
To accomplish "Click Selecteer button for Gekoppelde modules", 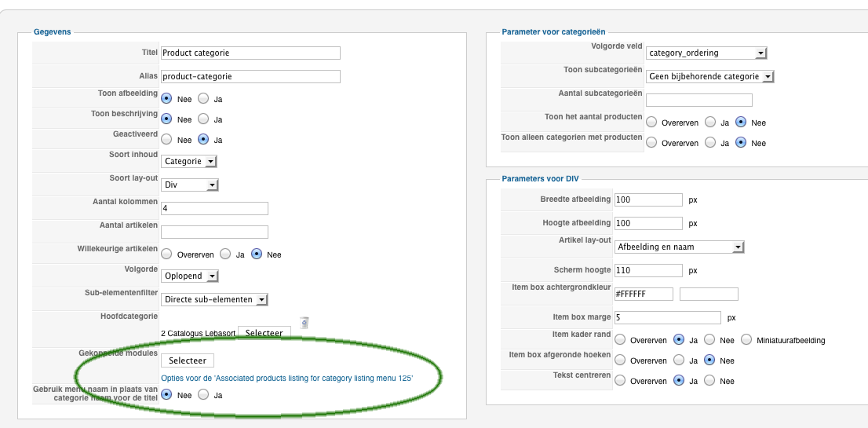I will (188, 360).
